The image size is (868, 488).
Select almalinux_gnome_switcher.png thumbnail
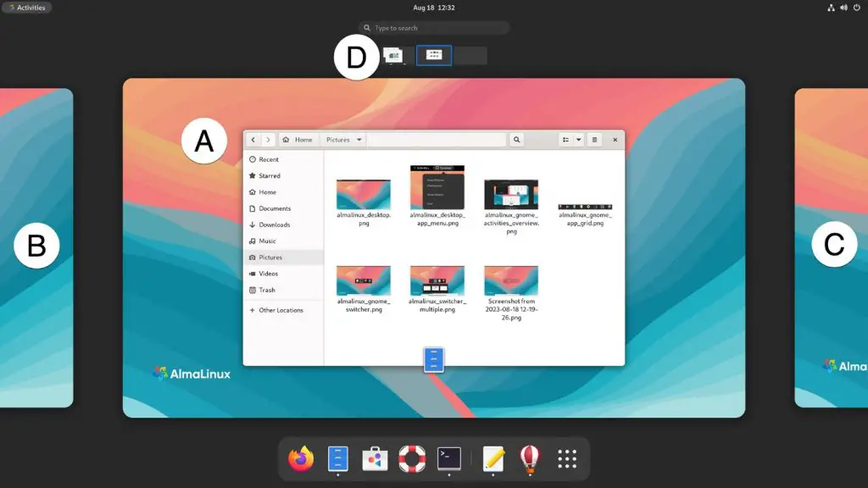point(364,280)
